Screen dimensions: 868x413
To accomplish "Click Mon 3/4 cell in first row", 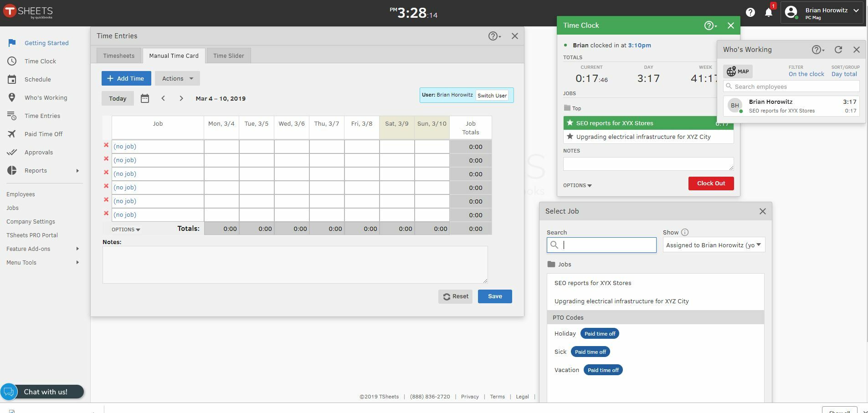I will point(221,147).
